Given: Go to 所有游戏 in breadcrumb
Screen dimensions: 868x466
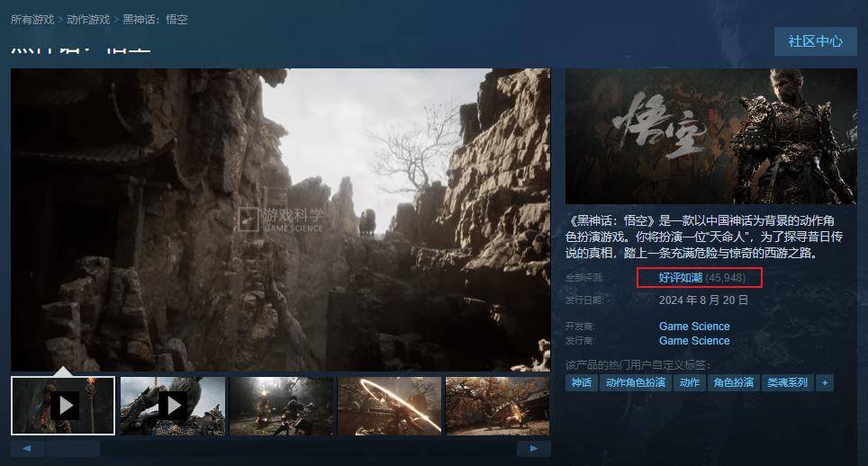Looking at the screenshot, I should coord(32,19).
